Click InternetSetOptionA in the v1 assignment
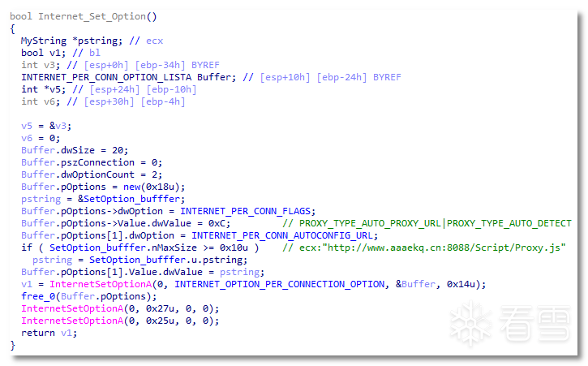The width and height of the screenshot is (588, 366). [x=101, y=284]
